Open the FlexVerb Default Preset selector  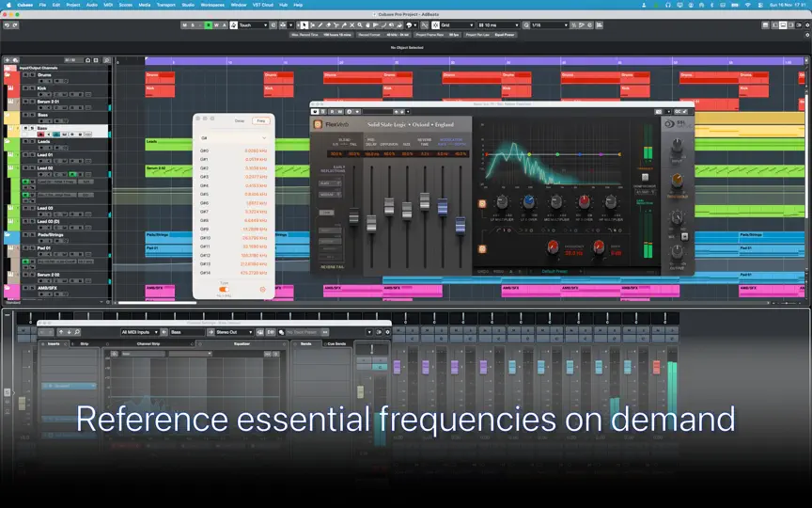[554, 271]
